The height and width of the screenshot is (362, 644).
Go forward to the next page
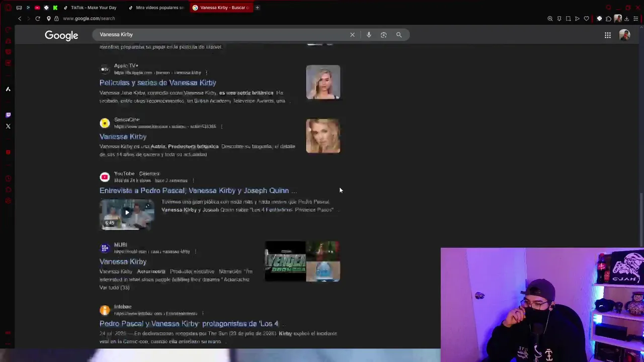[x=28, y=19]
